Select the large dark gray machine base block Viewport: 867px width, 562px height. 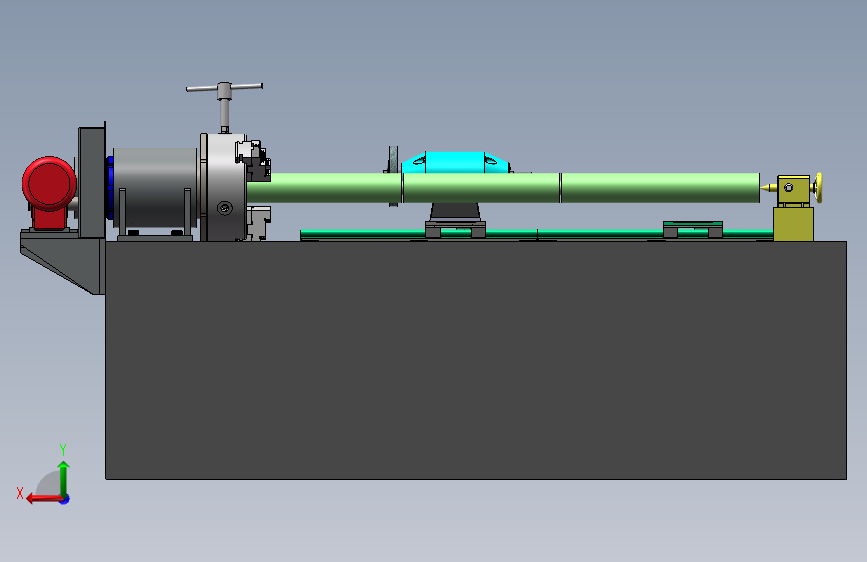[476, 360]
